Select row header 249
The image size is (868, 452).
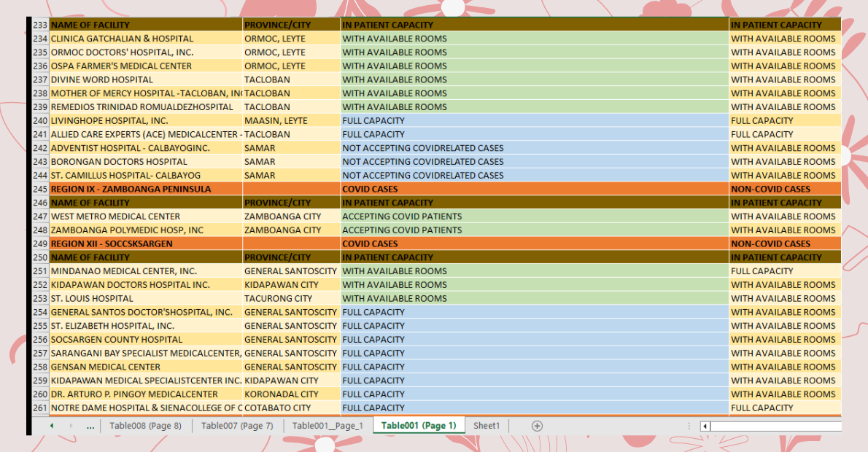coord(40,243)
